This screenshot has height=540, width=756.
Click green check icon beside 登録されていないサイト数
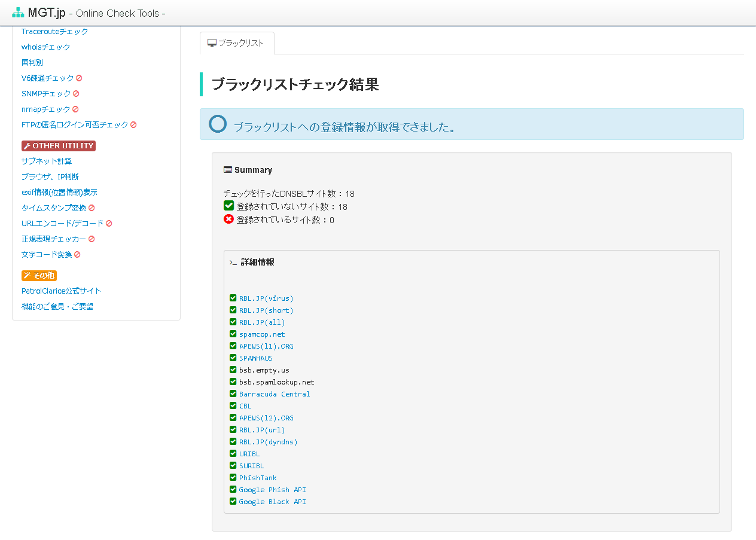point(228,206)
